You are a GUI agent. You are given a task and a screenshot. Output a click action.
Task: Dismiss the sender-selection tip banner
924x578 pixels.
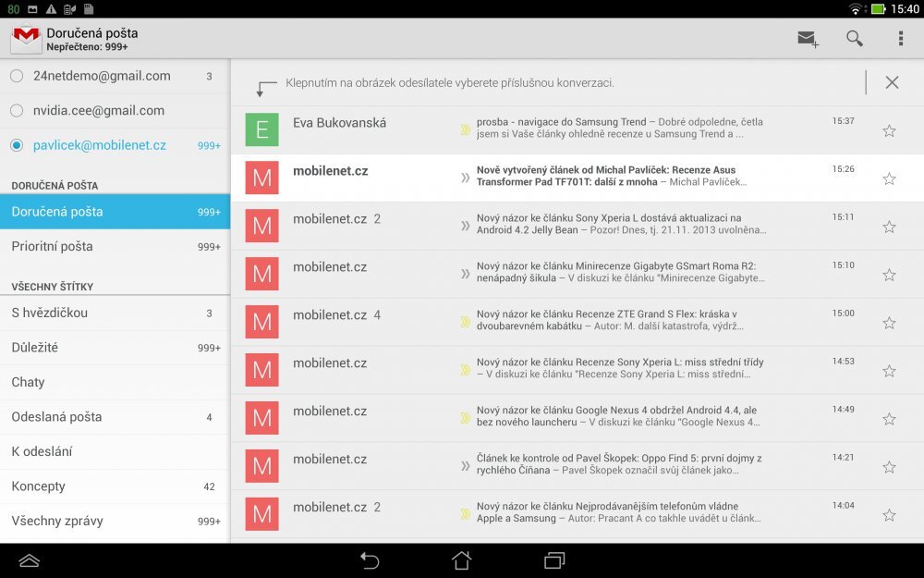click(x=891, y=81)
